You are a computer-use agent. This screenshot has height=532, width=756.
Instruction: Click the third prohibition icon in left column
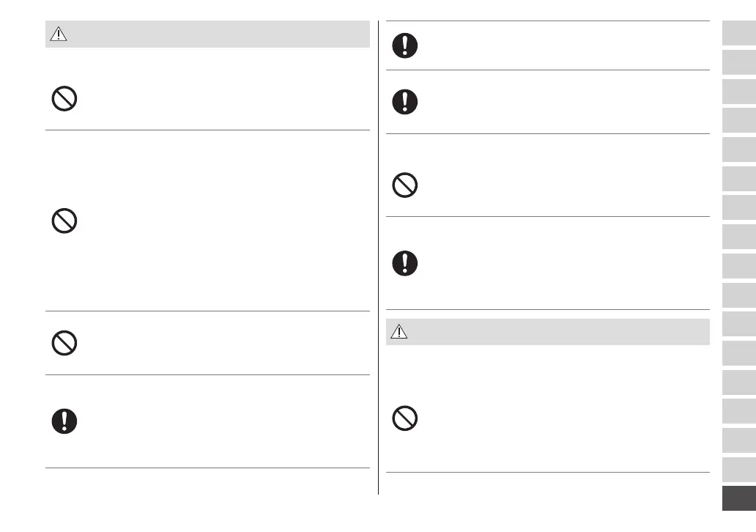click(x=64, y=343)
